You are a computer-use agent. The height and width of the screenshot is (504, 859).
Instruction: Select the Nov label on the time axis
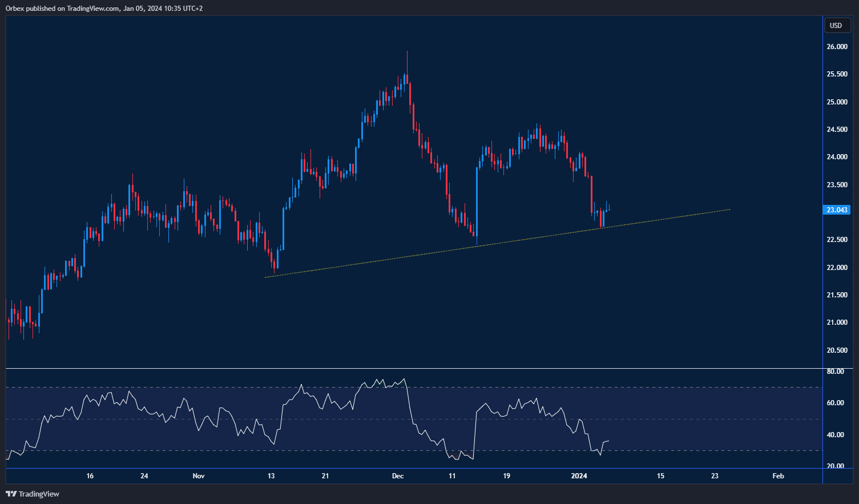pos(198,475)
